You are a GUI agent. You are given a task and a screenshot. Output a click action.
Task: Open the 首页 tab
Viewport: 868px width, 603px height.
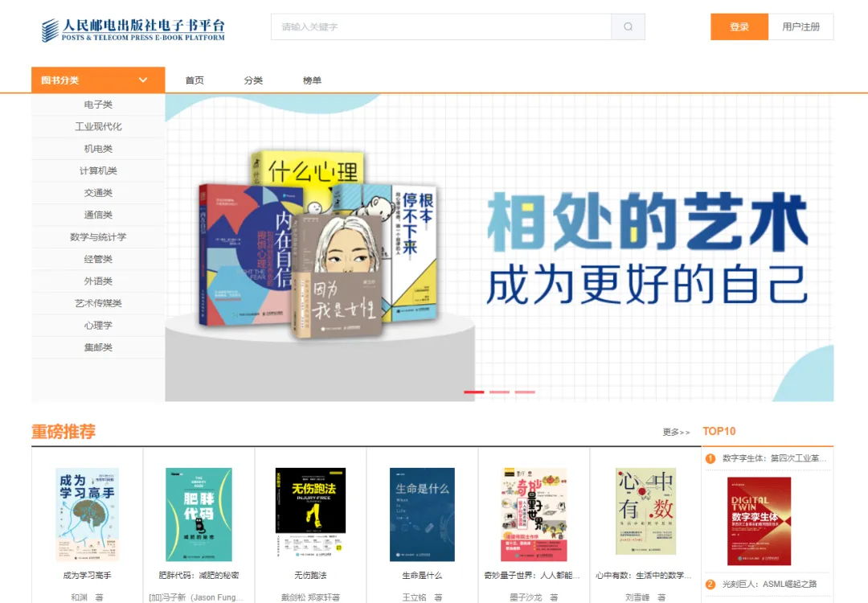194,80
